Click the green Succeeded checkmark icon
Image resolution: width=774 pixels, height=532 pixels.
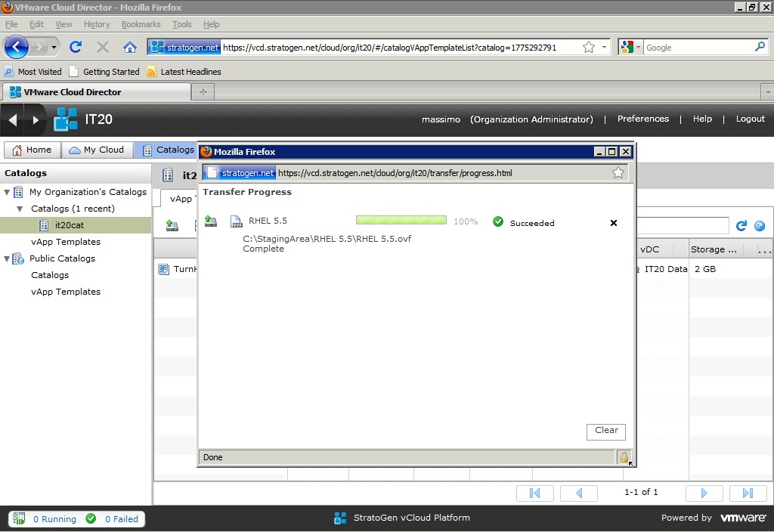tap(498, 221)
